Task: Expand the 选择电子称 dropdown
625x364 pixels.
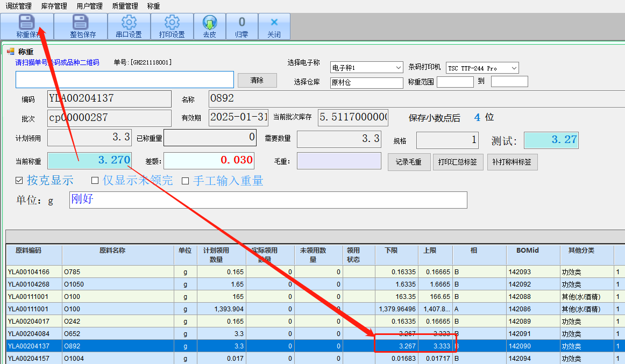Action: 398,68
